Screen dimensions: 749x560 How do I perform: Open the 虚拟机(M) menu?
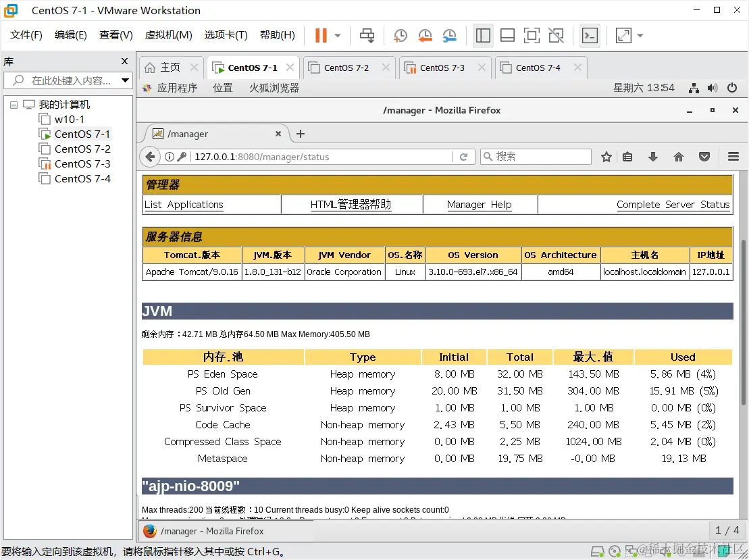click(x=169, y=35)
